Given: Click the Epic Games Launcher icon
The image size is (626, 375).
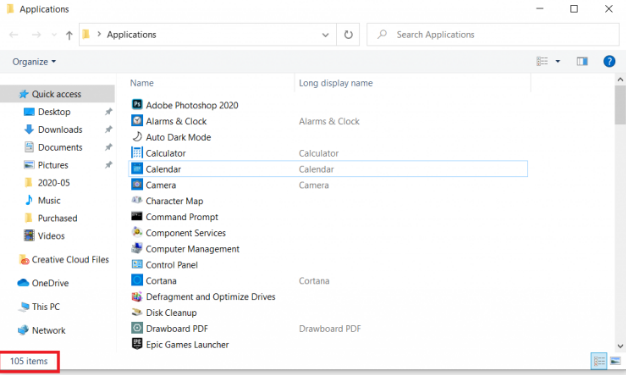Looking at the screenshot, I should point(137,344).
